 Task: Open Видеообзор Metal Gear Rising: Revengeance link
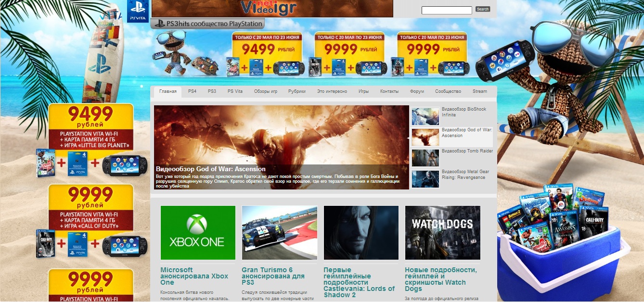click(x=465, y=174)
